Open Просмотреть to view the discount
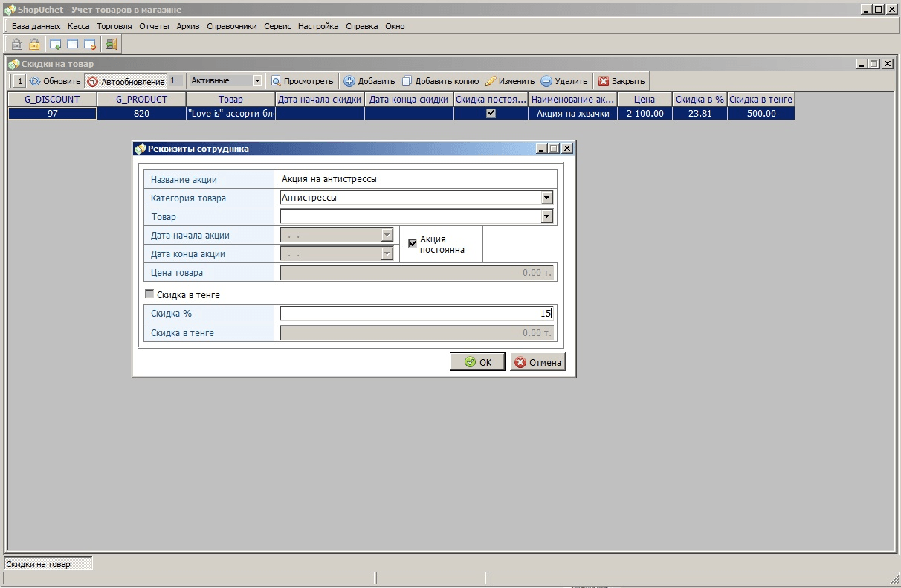This screenshot has height=588, width=901. 302,81
